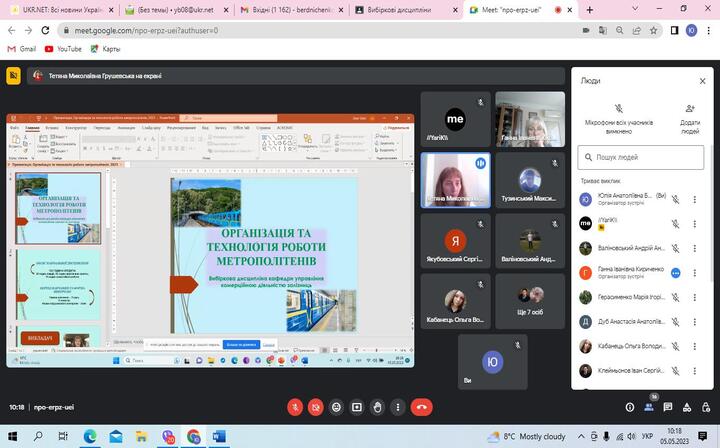Viewport: 720px width, 448px height.
Task: Open Chrome three-dot menu
Action: 708,30
